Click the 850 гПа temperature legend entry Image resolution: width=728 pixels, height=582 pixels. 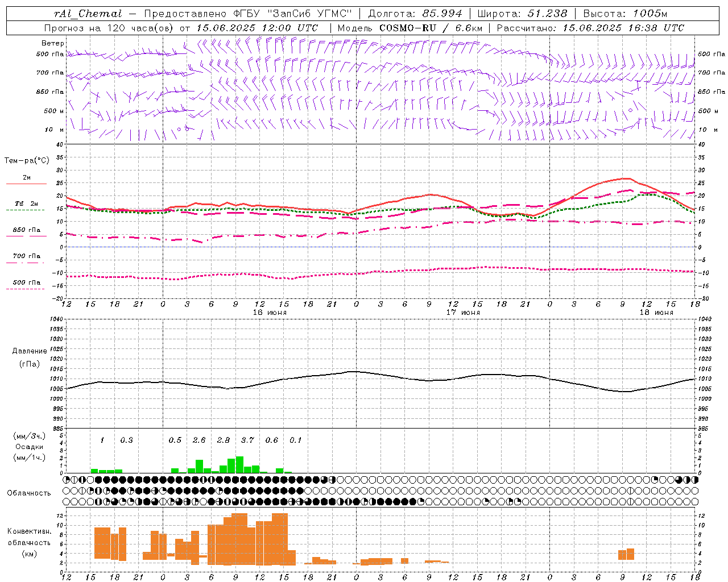point(27,230)
